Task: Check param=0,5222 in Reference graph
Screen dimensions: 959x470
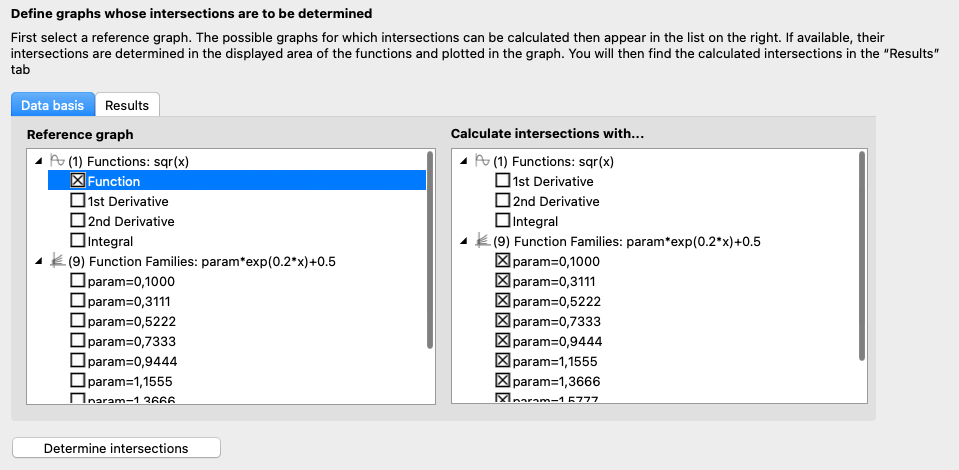Action: 78,321
